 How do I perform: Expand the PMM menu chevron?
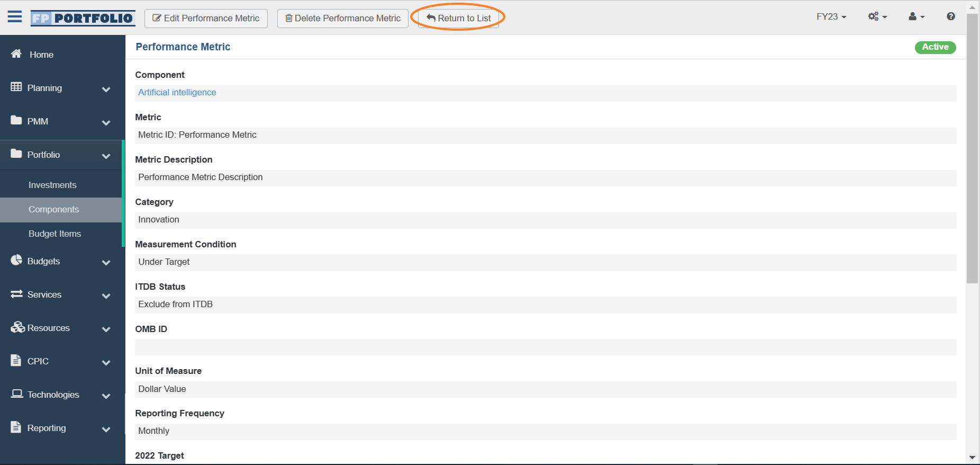point(106,122)
